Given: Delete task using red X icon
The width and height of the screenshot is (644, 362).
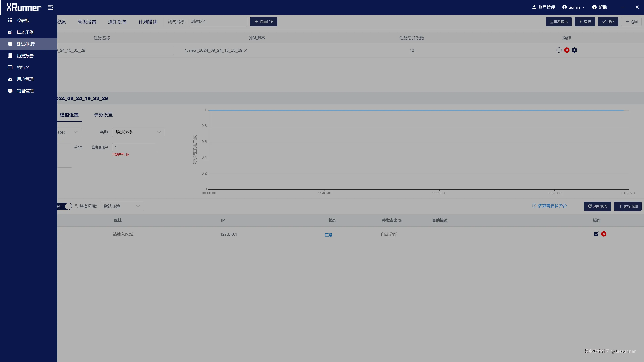Looking at the screenshot, I should [567, 50].
